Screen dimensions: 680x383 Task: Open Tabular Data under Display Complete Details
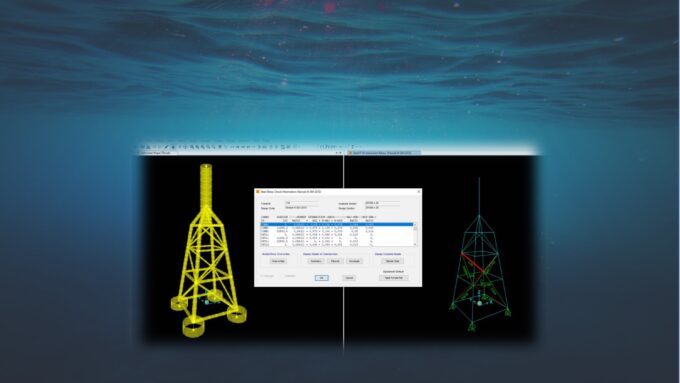392,261
